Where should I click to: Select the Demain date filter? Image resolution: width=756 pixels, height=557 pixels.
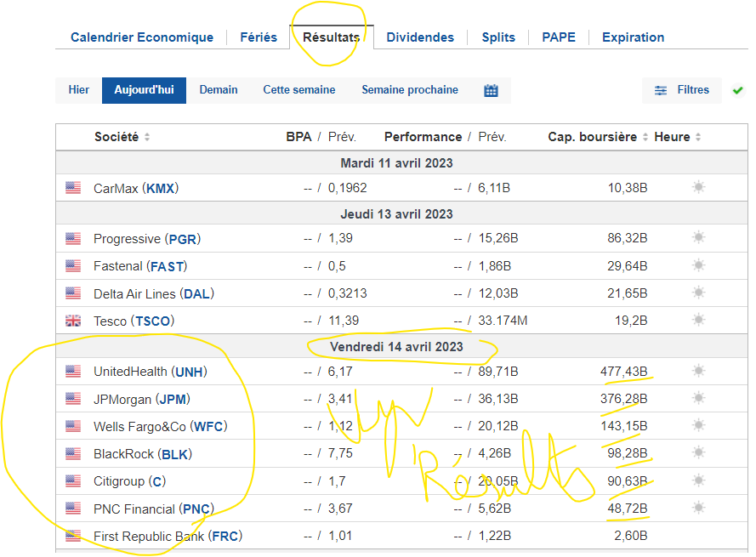point(219,90)
